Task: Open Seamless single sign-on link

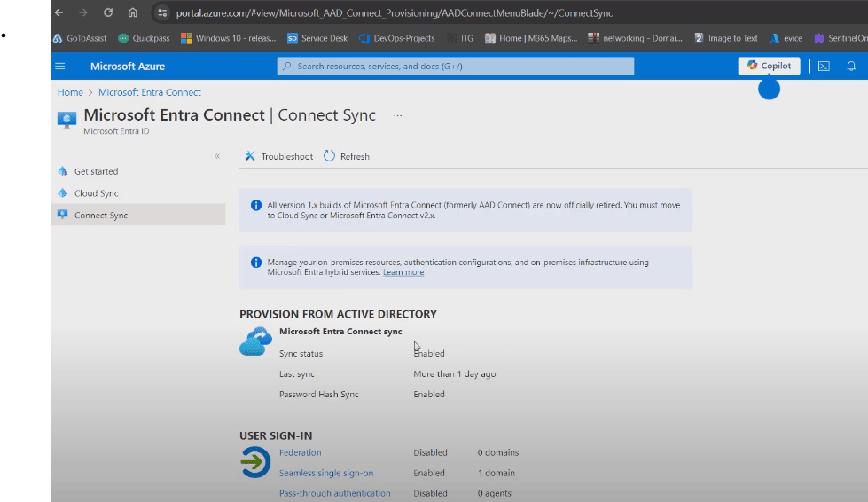Action: [325, 473]
